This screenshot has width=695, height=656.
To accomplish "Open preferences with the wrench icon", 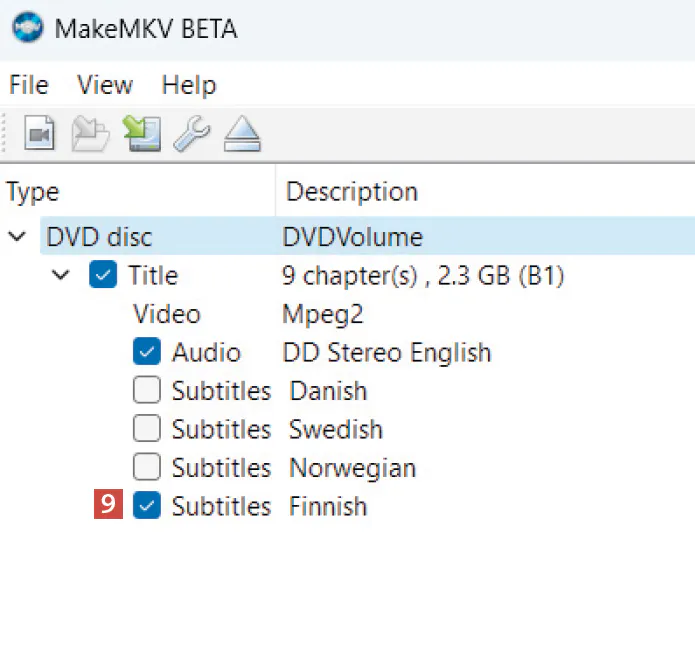I will 191,133.
